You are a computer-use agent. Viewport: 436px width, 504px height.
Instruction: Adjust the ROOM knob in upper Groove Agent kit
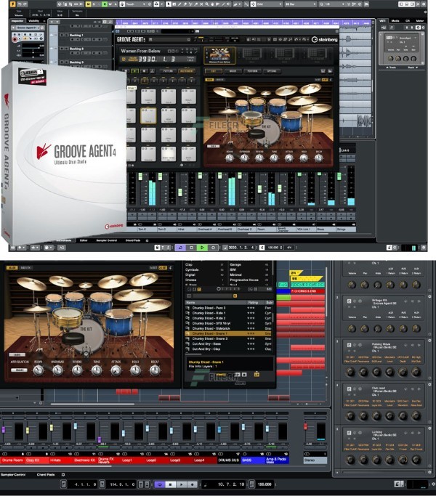click(x=230, y=158)
